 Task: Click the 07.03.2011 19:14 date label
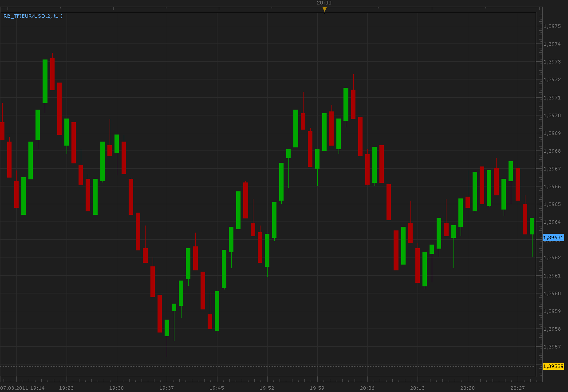(x=22, y=388)
